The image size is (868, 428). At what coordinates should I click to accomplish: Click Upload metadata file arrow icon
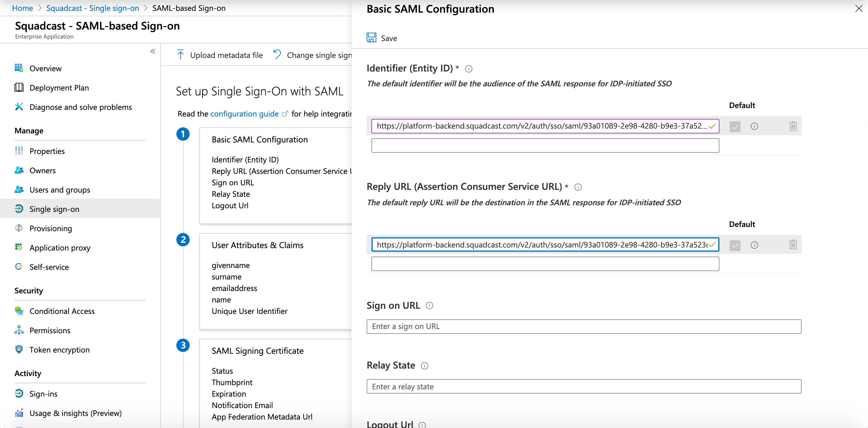[x=181, y=55]
